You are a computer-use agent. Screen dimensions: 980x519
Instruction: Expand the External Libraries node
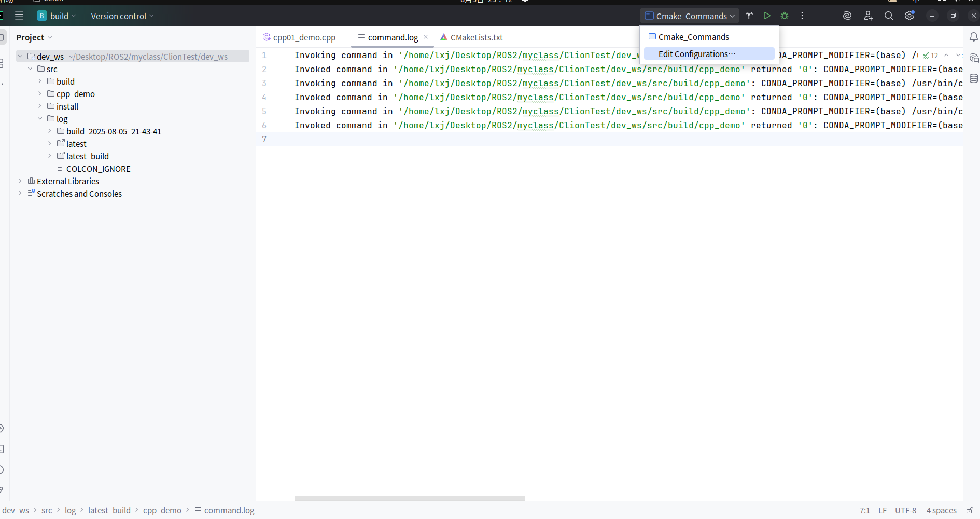point(20,181)
